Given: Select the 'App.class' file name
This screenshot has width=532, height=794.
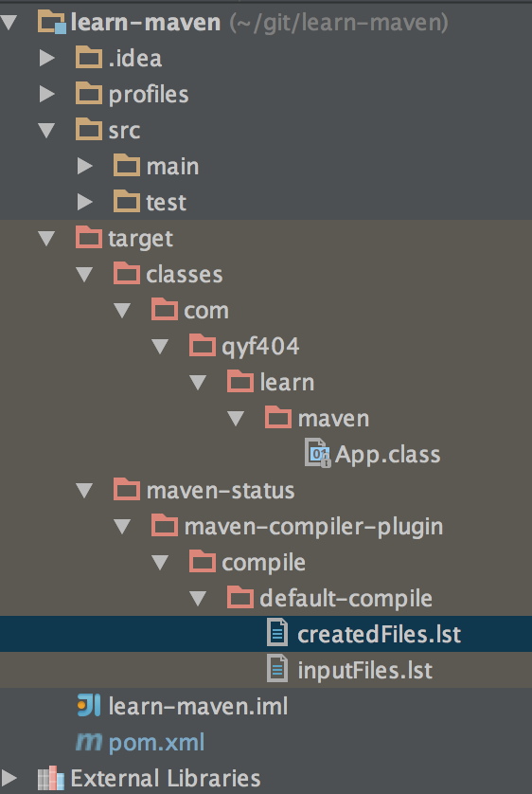Looking at the screenshot, I should click(387, 455).
